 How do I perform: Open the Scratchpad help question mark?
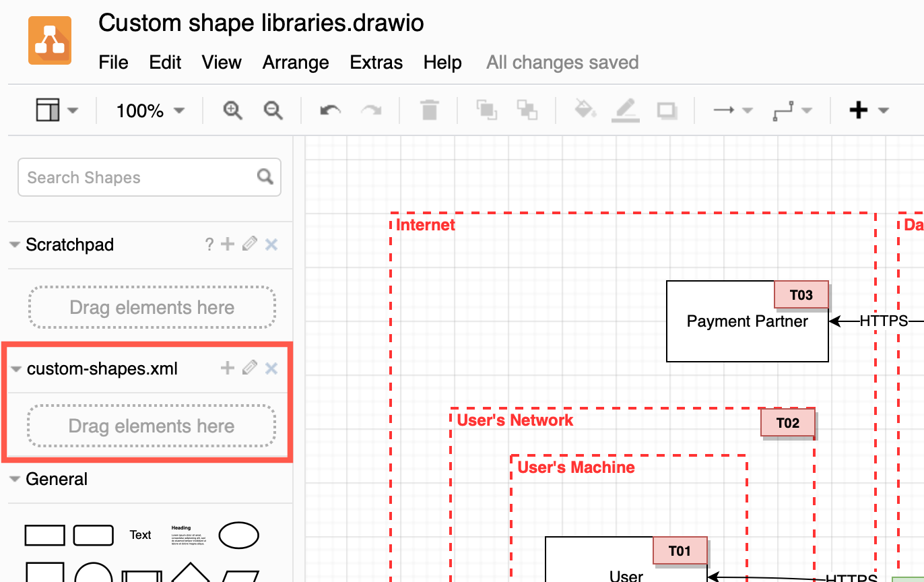coord(209,244)
